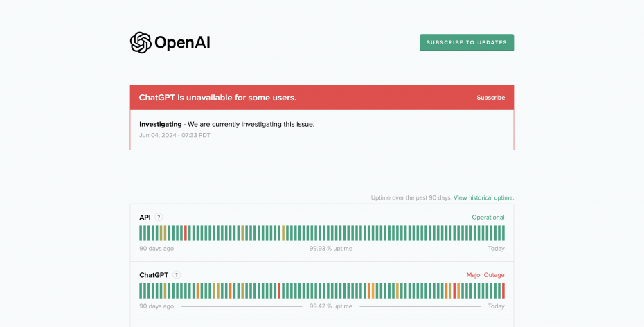Screen dimensions: 644x327
Task: Click the red bar in the API uptime chart
Action: pyautogui.click(x=186, y=233)
